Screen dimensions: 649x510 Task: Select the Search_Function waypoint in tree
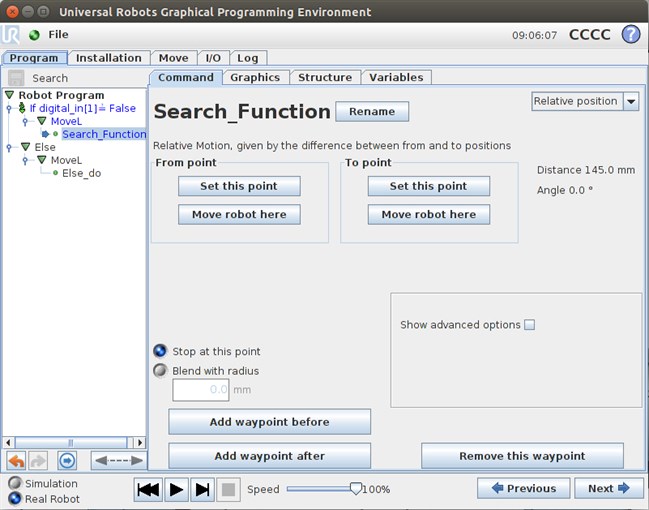[104, 134]
